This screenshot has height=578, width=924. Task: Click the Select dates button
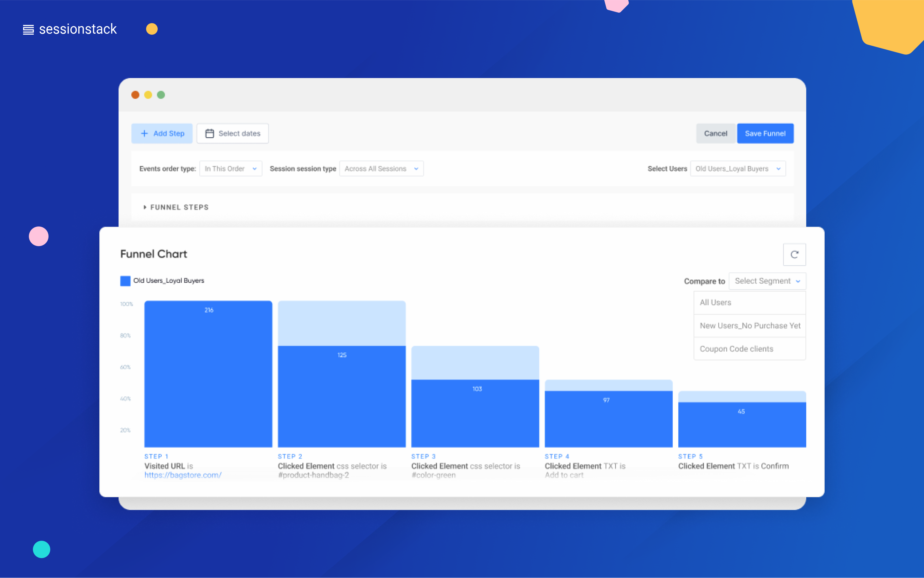click(x=232, y=133)
